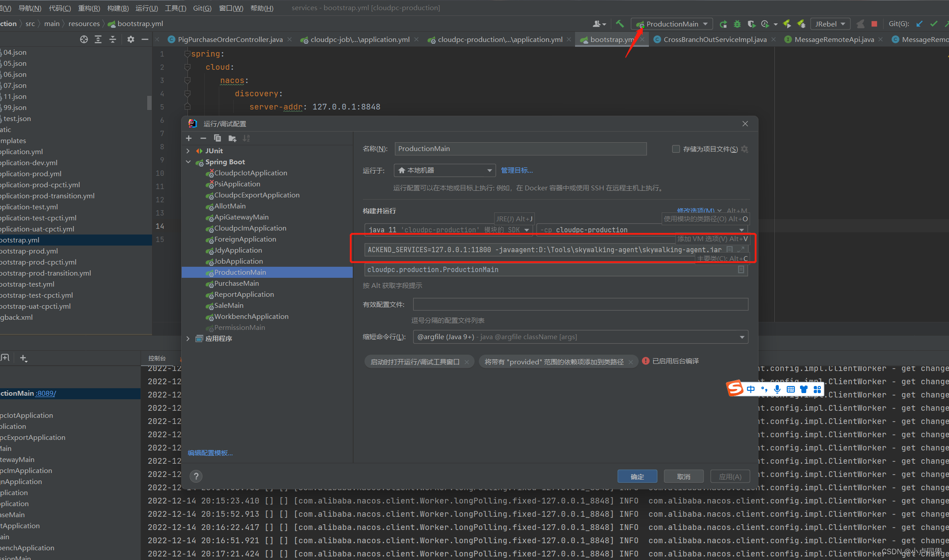Viewport: 949px width, 560px height.
Task: Open the ProductionMain run configuration selector
Action: point(671,24)
